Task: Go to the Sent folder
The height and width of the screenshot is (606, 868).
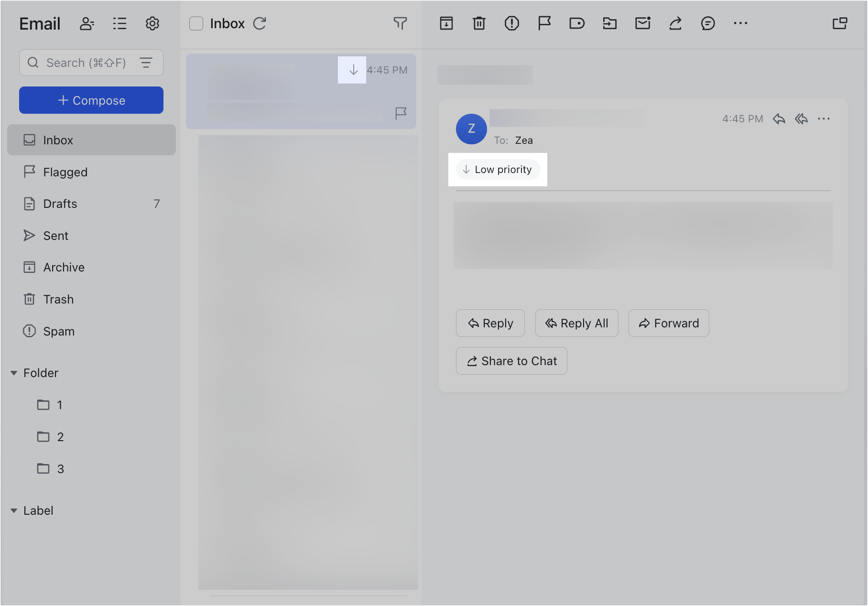Action: (56, 236)
